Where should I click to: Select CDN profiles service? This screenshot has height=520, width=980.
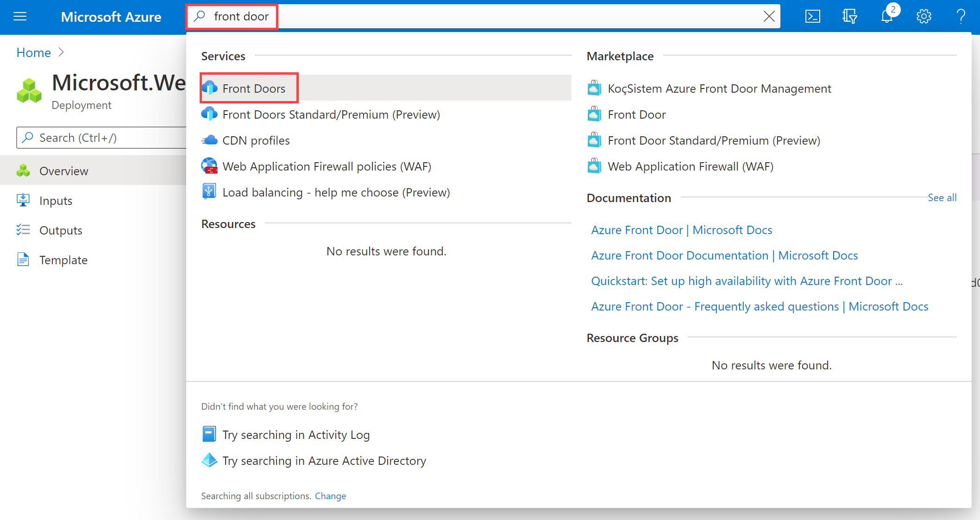(256, 140)
